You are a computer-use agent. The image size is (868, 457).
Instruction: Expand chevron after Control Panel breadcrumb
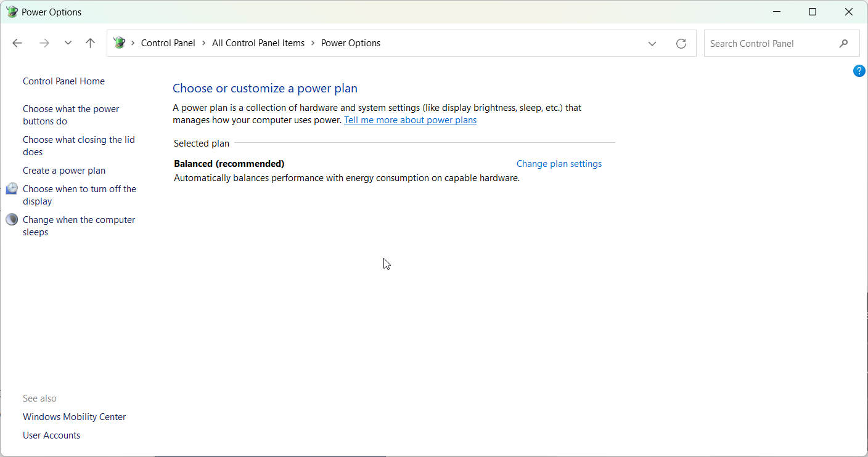click(204, 43)
